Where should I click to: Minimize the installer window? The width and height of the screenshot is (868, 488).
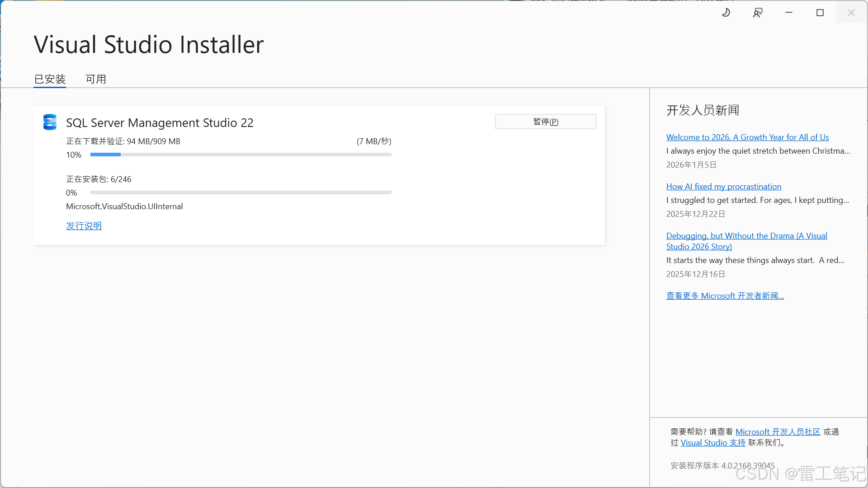tap(789, 13)
